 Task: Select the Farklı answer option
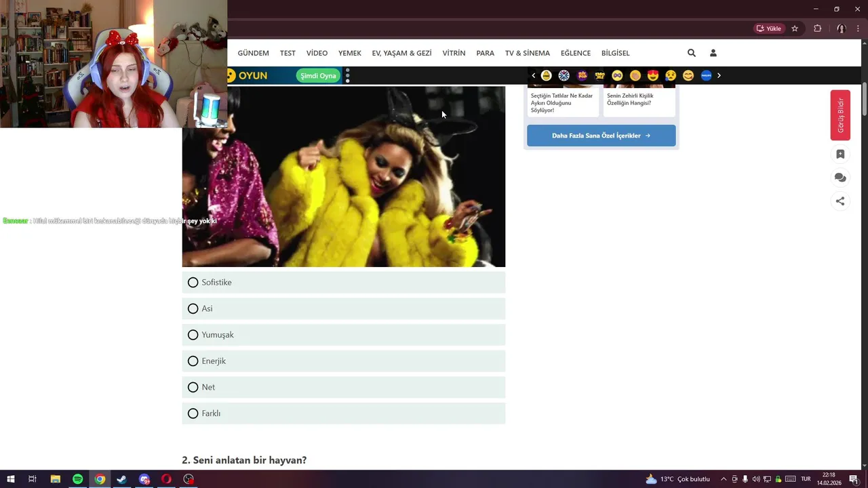(343, 413)
